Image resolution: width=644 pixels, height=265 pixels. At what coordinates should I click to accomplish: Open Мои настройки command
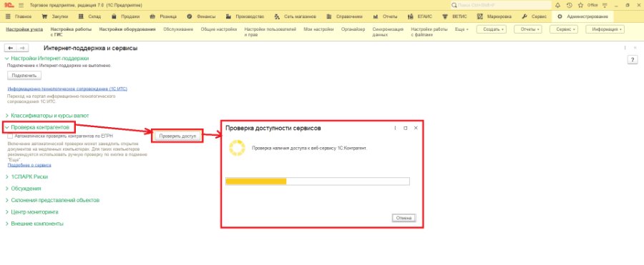(318, 29)
